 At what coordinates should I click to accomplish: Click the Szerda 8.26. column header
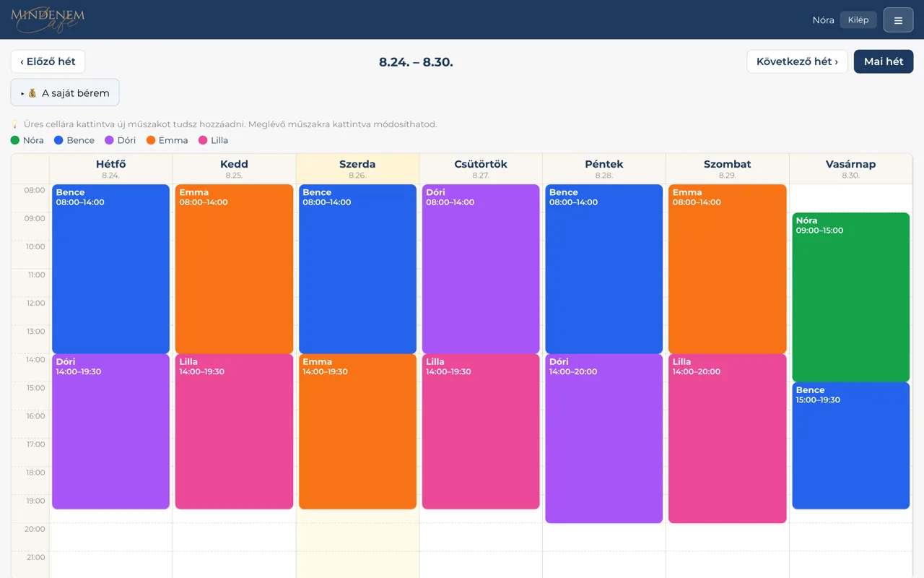pos(358,169)
